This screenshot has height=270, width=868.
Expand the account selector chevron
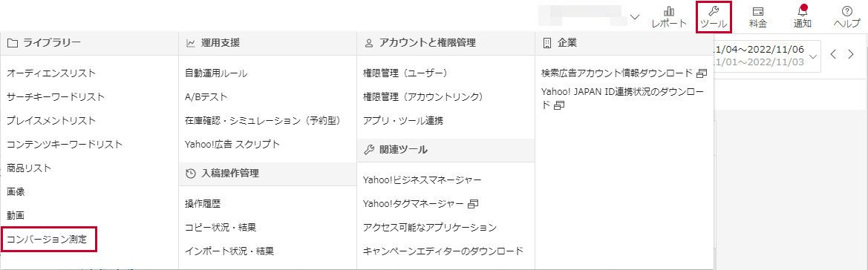[635, 17]
